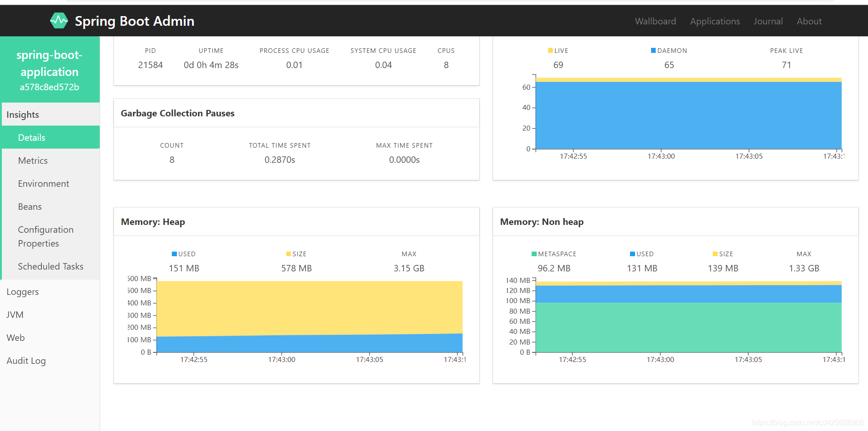This screenshot has width=868, height=431.
Task: Click the Garbage Collection Pauses heading
Action: pyautogui.click(x=177, y=113)
